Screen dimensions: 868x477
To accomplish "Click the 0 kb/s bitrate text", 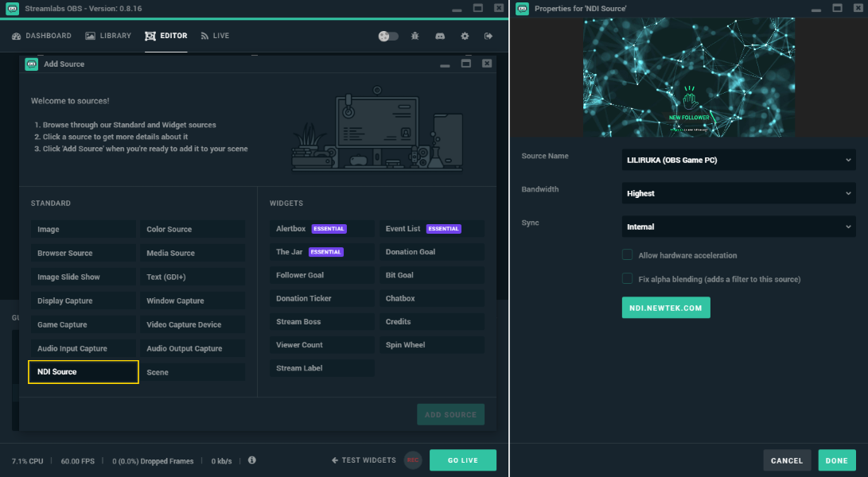I will tap(221, 461).
